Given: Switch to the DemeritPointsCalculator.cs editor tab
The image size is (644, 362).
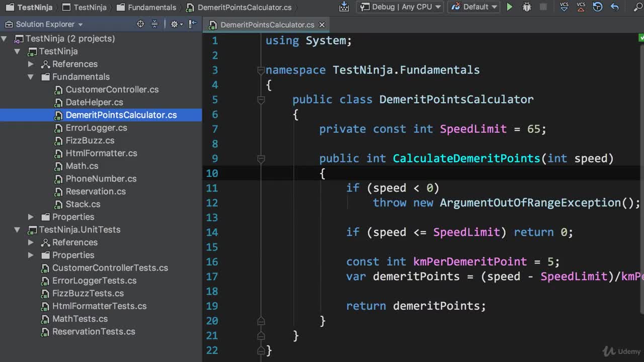Looking at the screenshot, I should (x=267, y=25).
